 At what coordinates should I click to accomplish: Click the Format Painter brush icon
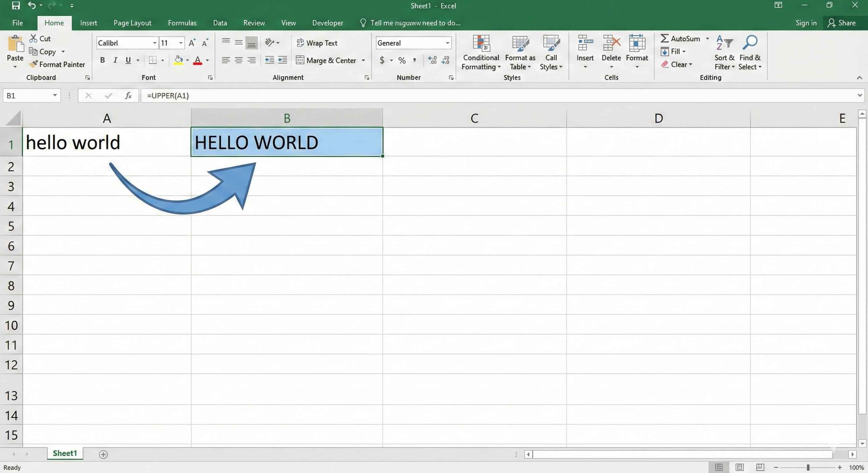click(33, 64)
